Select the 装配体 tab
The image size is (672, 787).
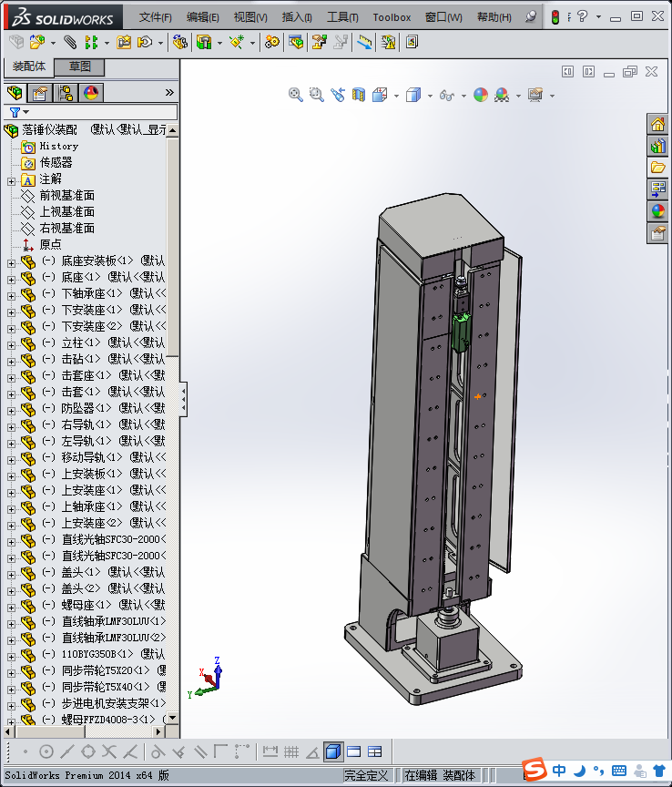28,66
